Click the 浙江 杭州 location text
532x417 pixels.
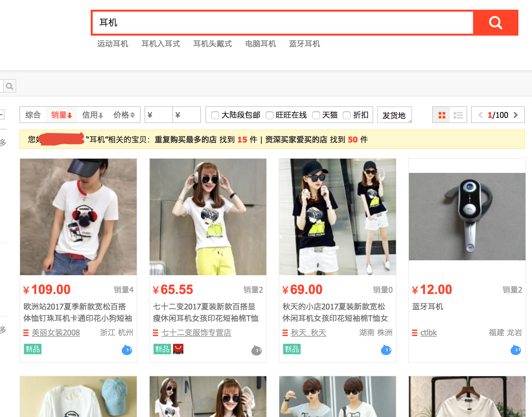[117, 333]
